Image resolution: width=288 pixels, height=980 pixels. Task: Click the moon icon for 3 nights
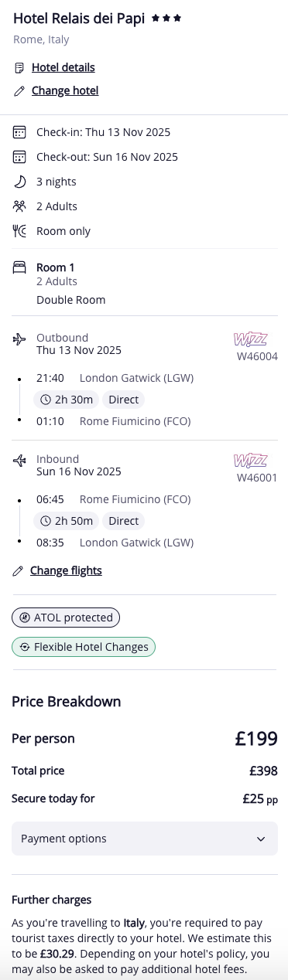pos(19,182)
